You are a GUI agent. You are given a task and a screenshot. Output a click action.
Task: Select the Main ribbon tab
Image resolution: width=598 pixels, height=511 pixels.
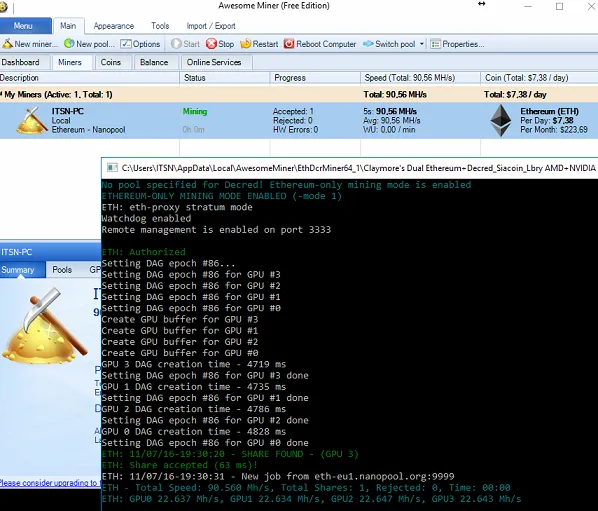68,26
